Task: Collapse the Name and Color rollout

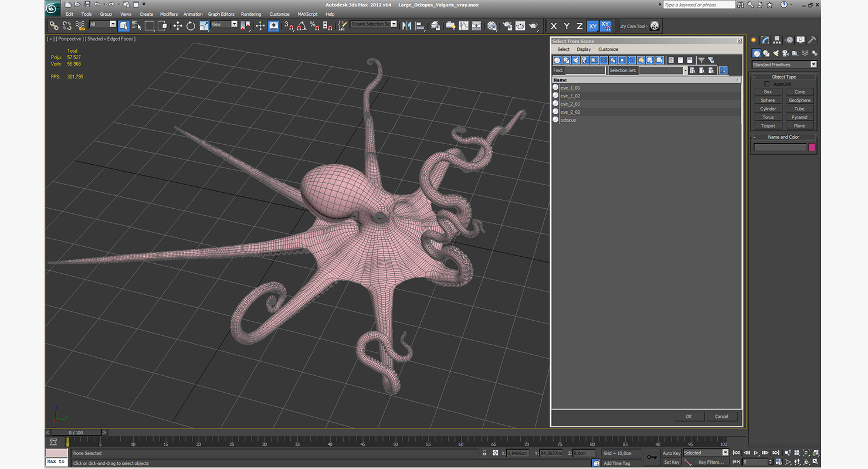Action: point(784,137)
